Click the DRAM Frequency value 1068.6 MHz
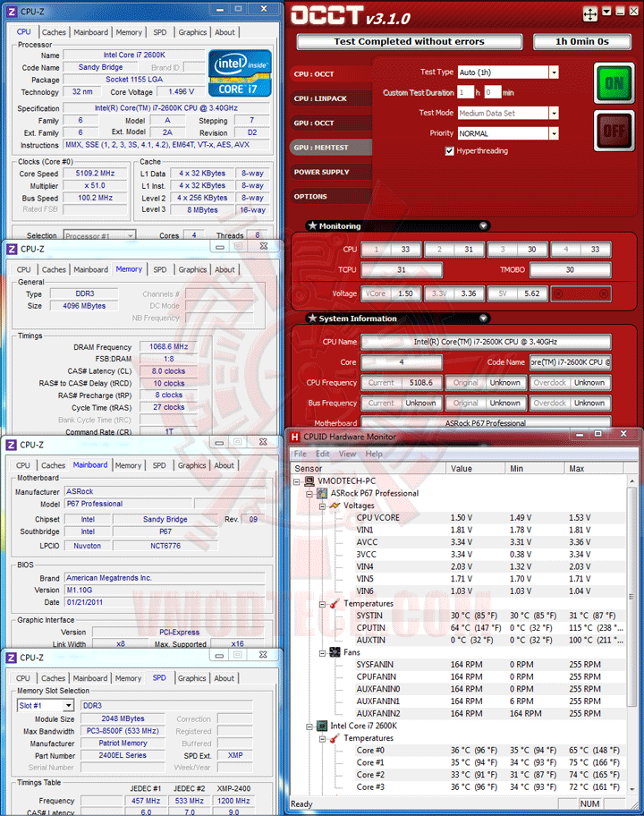Image resolution: width=644 pixels, height=816 pixels. click(168, 346)
